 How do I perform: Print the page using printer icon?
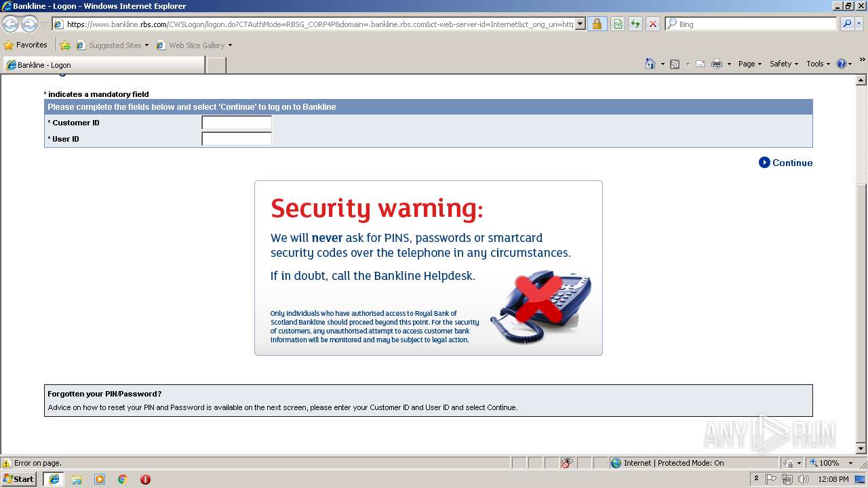(717, 64)
